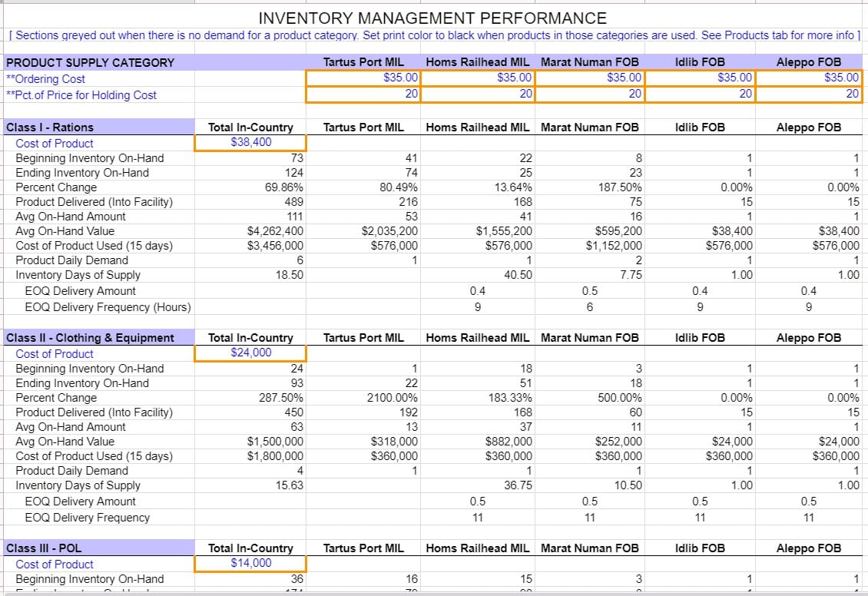Click the 15.63 inventory days of supply

[290, 485]
